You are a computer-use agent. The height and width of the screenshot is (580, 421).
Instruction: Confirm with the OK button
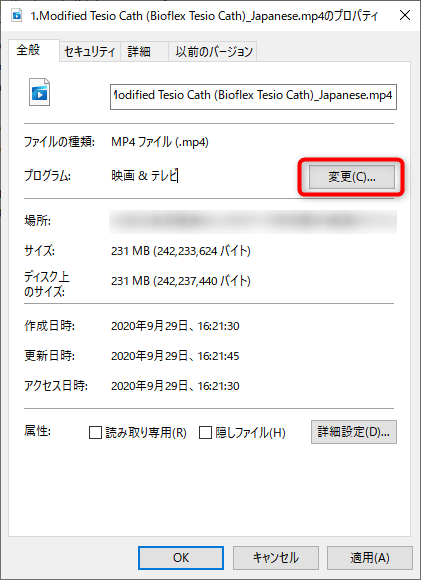click(x=181, y=558)
